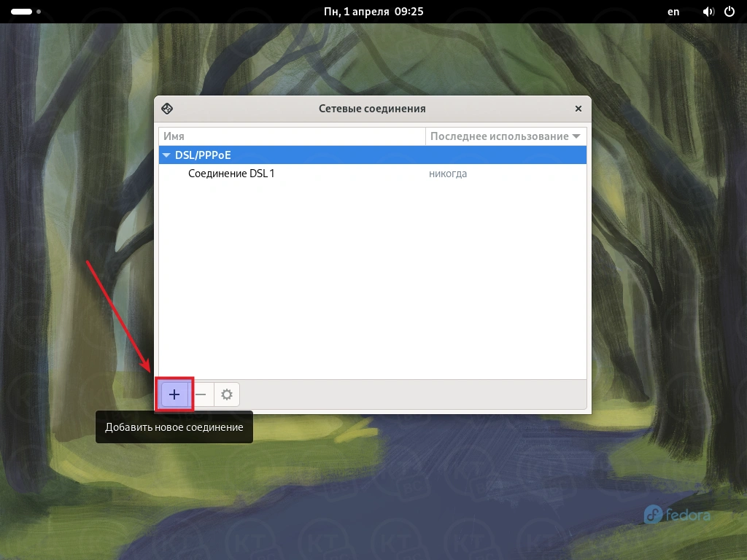Open the GNOME Activities overview

coord(26,12)
